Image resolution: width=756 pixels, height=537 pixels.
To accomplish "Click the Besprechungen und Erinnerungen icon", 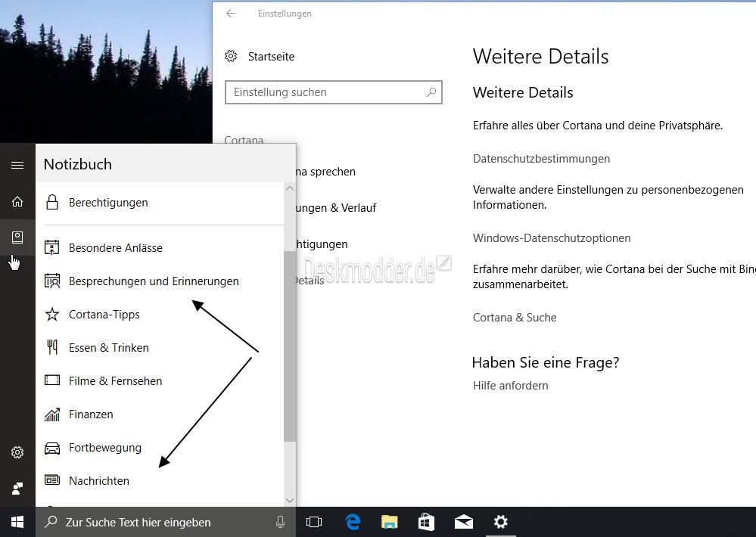I will (x=52, y=281).
